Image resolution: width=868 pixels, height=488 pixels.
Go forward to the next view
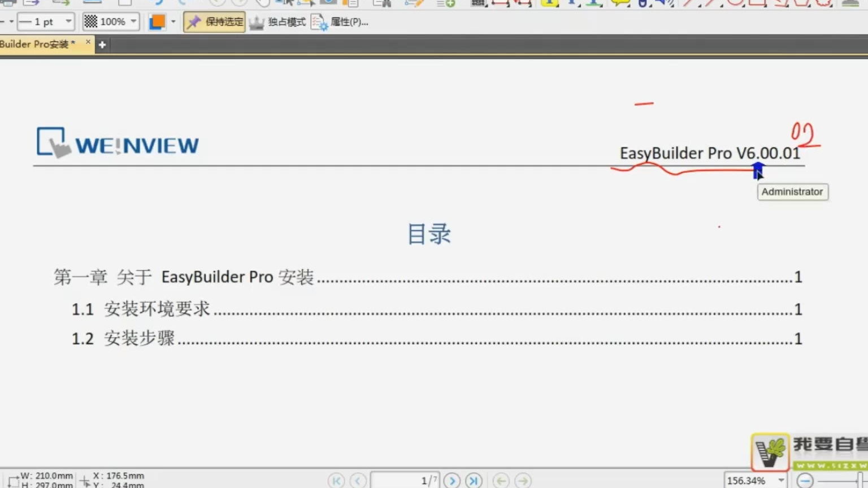coord(523,480)
